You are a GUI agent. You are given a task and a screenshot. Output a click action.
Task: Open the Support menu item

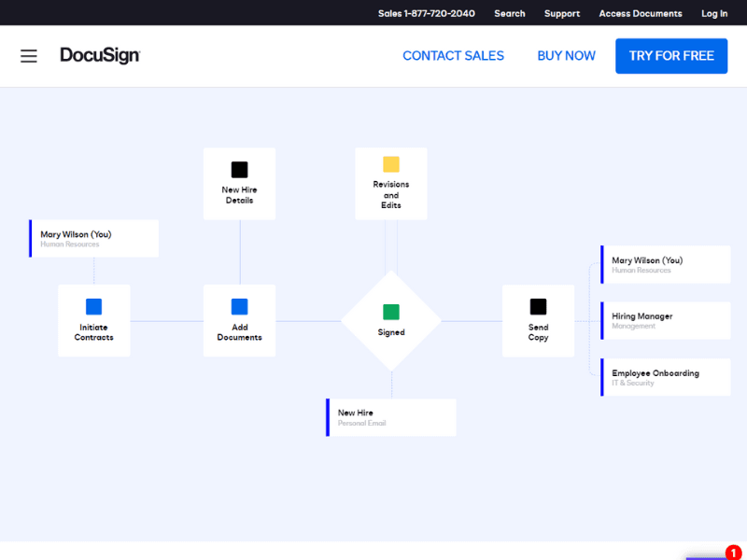point(562,13)
